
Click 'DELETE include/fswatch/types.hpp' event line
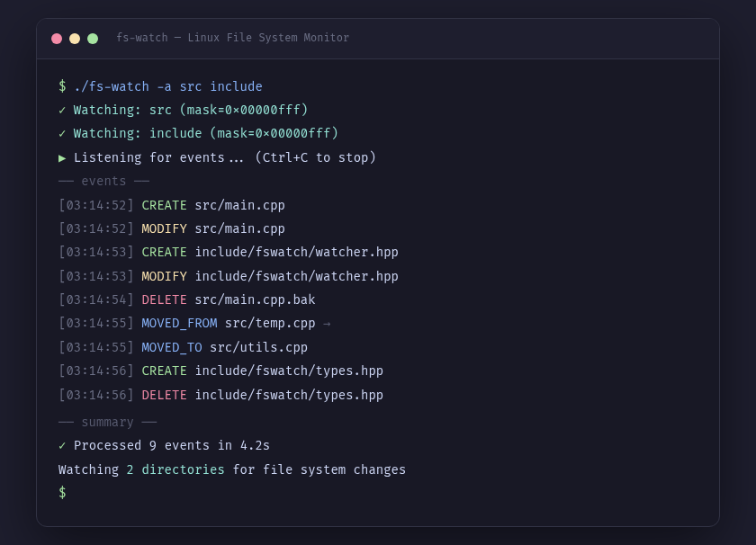coord(220,395)
